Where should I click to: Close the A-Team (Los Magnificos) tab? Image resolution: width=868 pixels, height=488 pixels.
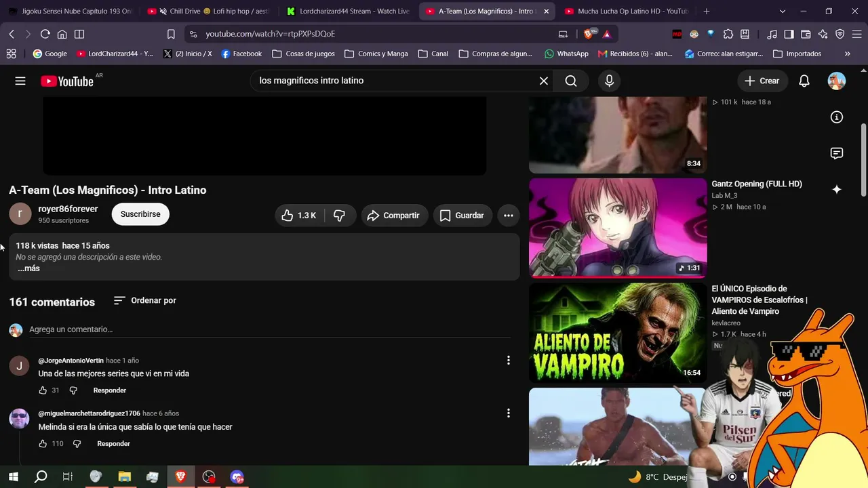[x=547, y=12]
